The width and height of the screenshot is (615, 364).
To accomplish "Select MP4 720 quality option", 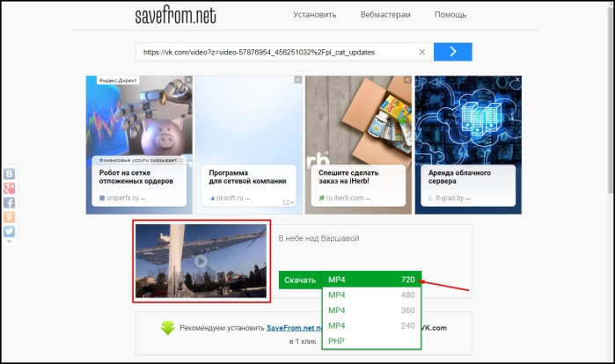I will [371, 280].
